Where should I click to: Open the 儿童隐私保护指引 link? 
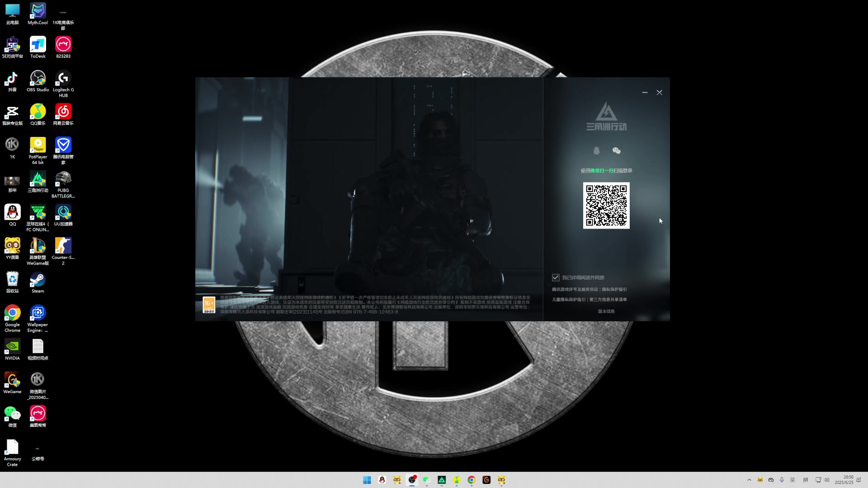tap(568, 299)
